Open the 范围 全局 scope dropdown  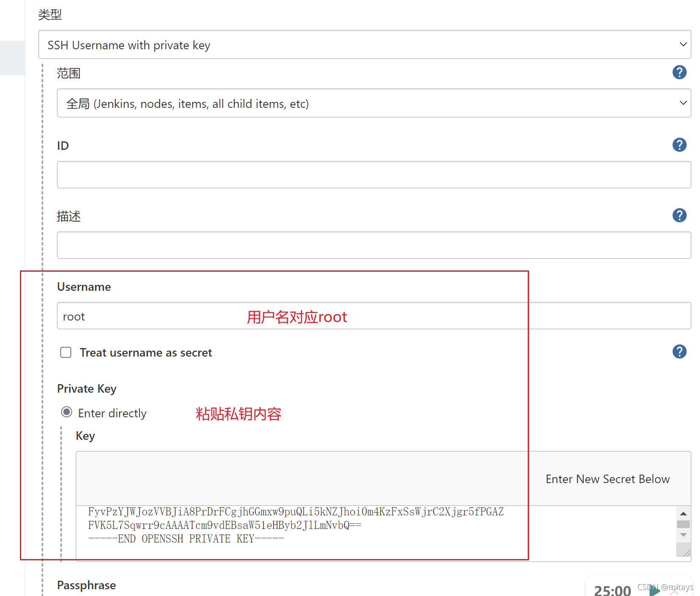point(374,103)
